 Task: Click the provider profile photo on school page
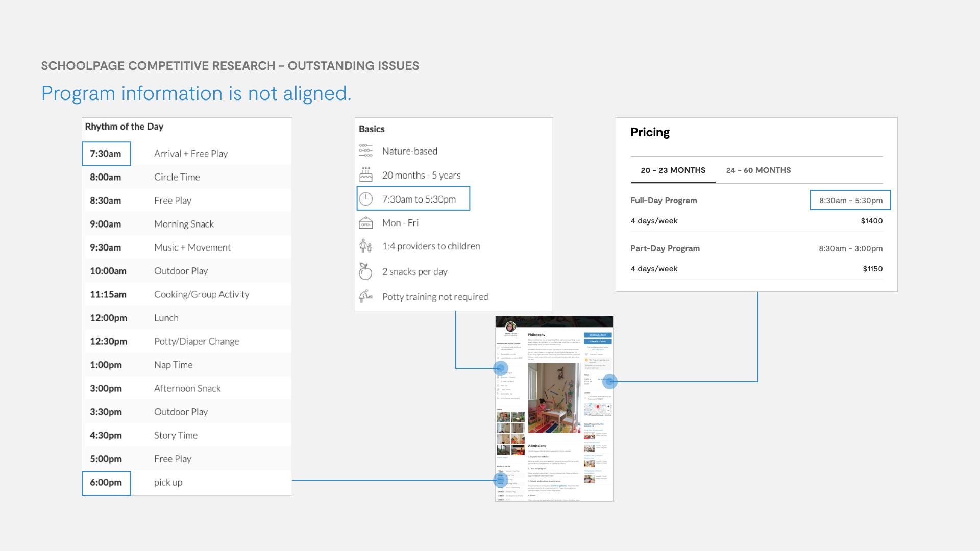click(x=510, y=327)
